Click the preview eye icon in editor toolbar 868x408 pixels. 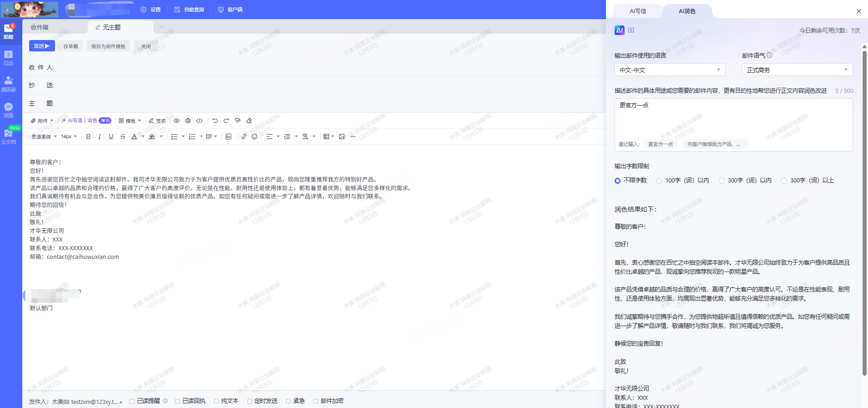pyautogui.click(x=177, y=121)
